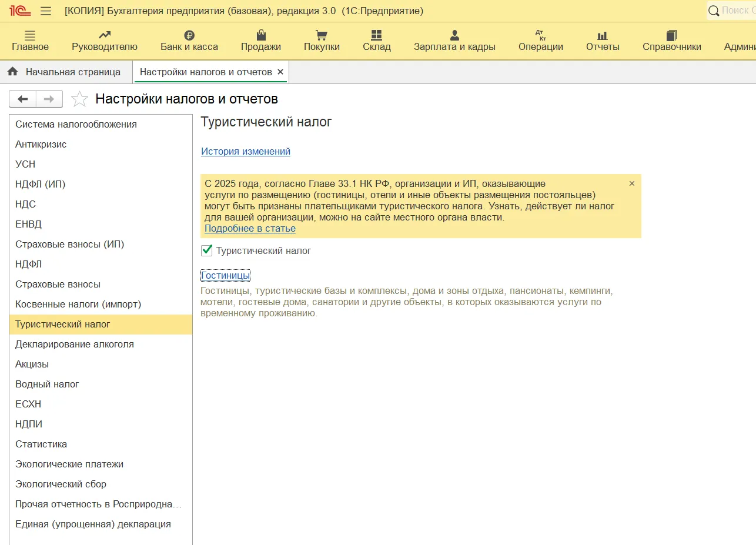Open the Справочники section
This screenshot has height=545, width=756.
coord(672,41)
